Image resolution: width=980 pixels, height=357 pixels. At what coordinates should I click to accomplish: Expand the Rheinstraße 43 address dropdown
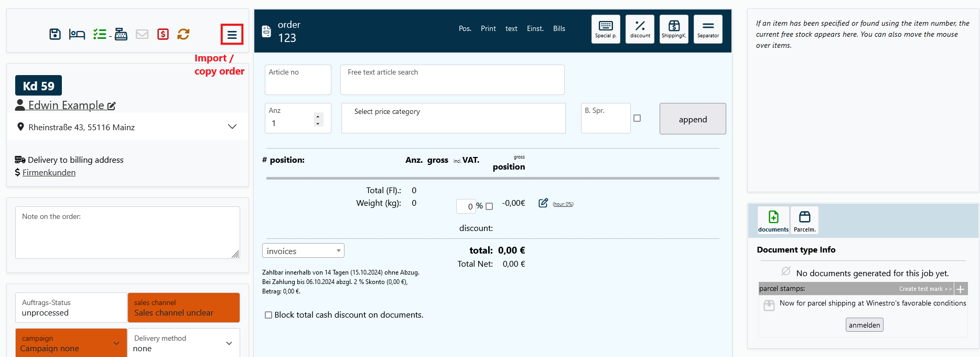pos(232,127)
